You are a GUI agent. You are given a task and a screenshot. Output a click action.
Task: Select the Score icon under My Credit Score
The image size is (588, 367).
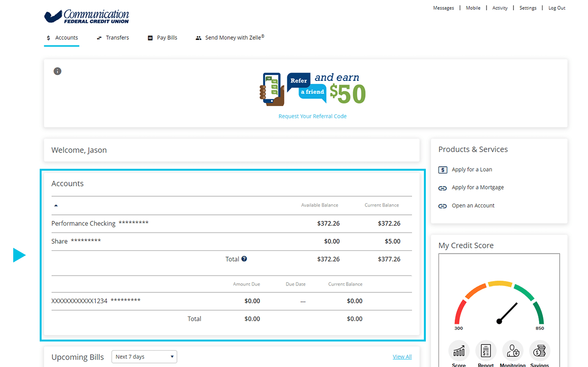pos(459,351)
